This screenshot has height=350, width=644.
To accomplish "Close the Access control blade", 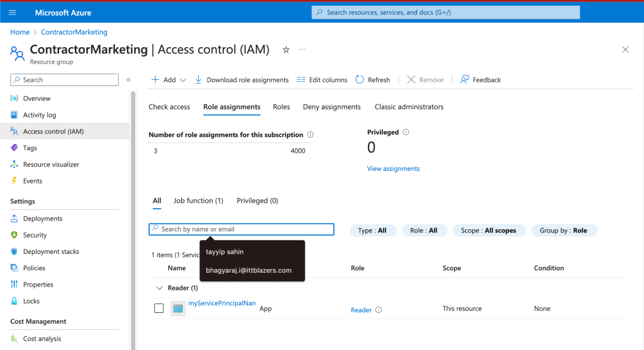I will click(x=625, y=50).
